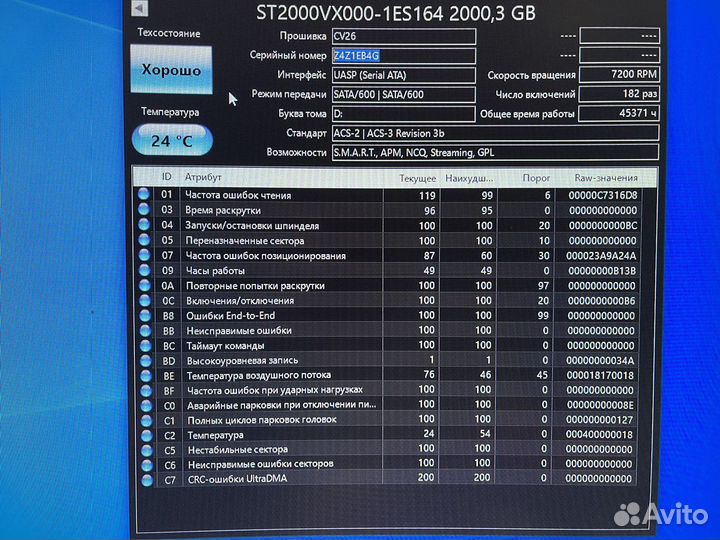Click the Возможности field with S.M.A.R.T.
Screen dimensions: 720x540
point(495,152)
